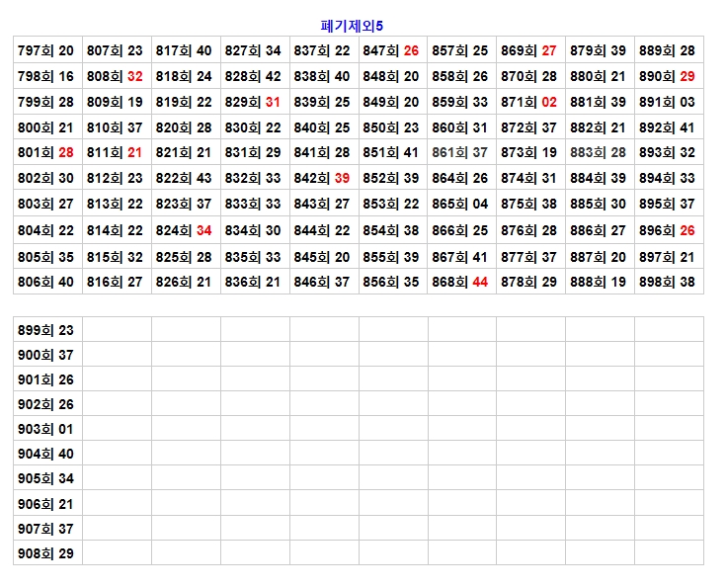This screenshot has width=726, height=588.
Task: Click the cell labeled 822회 43
Action: (x=185, y=178)
